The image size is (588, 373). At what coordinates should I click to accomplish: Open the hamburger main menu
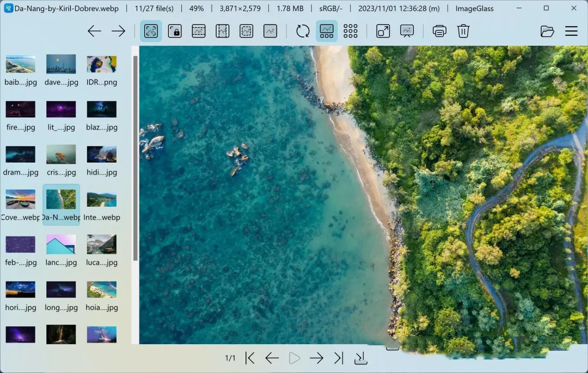tap(571, 31)
